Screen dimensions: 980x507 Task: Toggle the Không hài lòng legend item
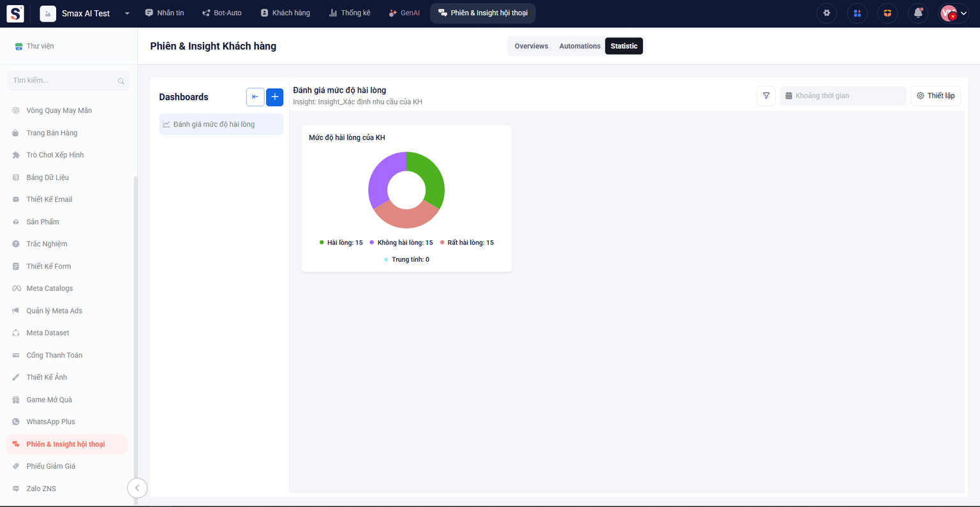click(401, 243)
